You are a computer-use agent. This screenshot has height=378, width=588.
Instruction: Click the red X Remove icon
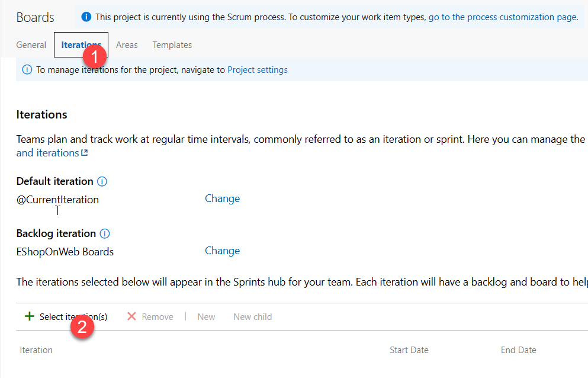[x=131, y=316]
